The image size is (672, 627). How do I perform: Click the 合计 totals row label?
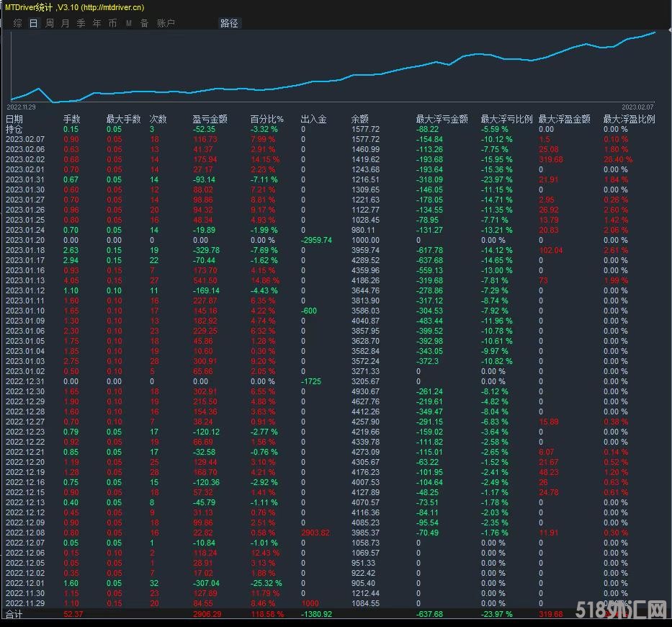tap(14, 614)
